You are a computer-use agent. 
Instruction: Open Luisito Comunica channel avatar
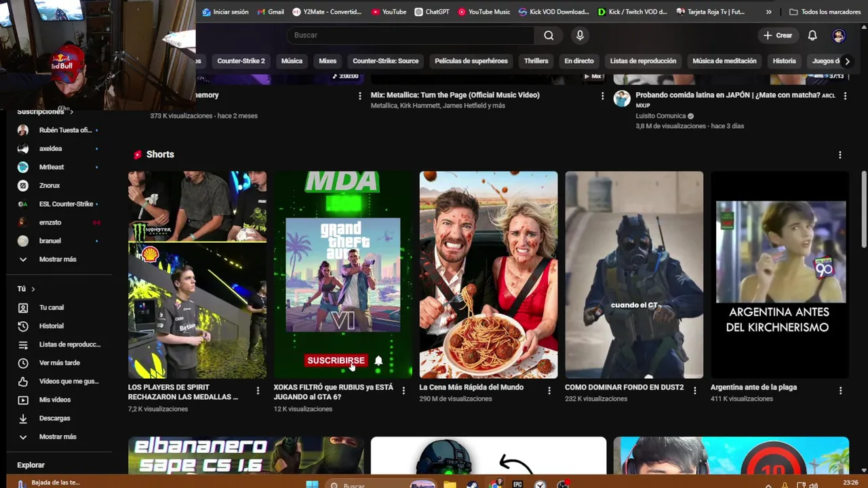[x=622, y=99]
